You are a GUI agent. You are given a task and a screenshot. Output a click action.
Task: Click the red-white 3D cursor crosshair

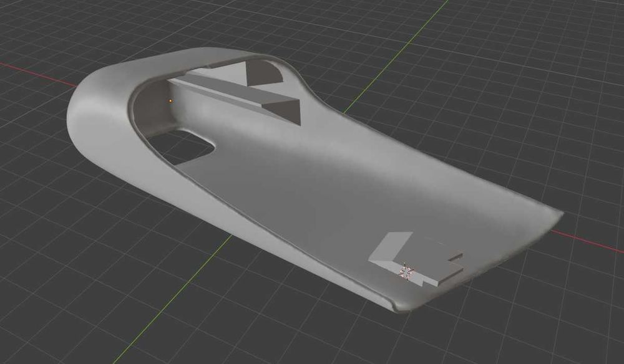[x=406, y=272]
